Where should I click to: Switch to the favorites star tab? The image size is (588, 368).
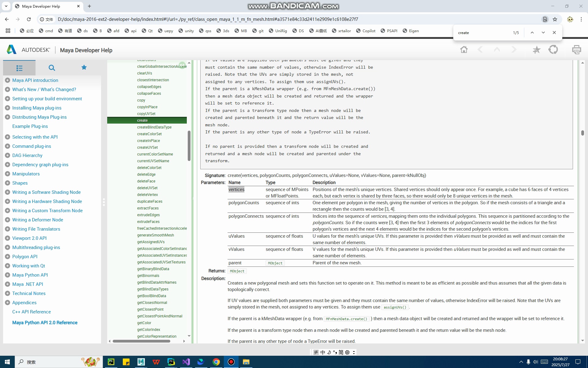84,67
